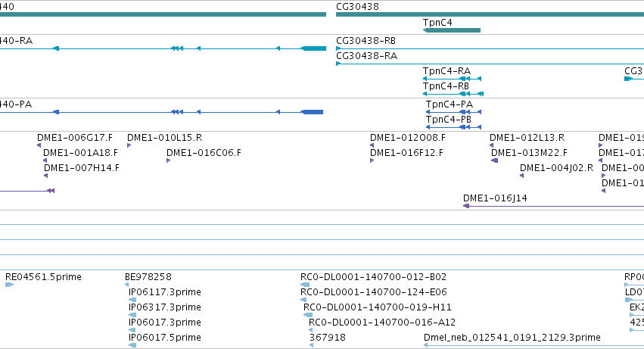Click the DME1-012L13.R label
The height and width of the screenshot is (349, 644).
click(527, 138)
